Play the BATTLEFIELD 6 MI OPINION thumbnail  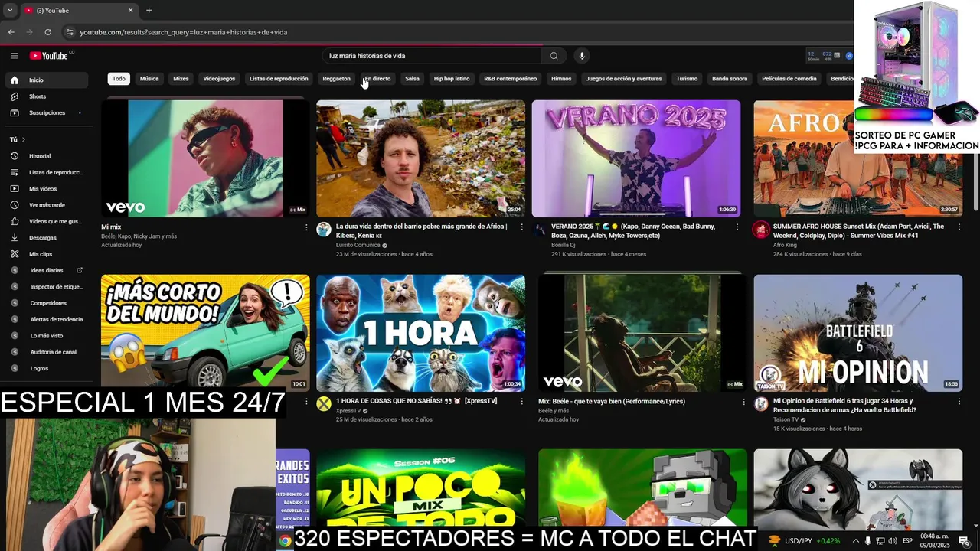click(858, 333)
